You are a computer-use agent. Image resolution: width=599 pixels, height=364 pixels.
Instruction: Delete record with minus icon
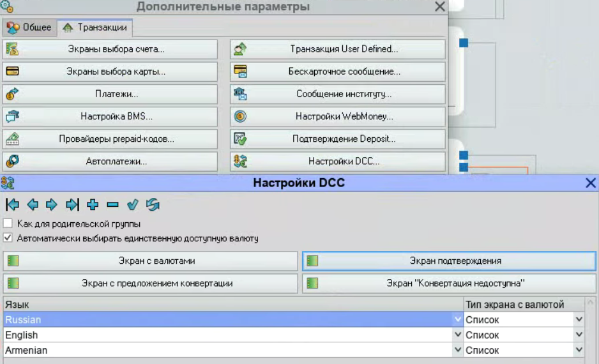(x=112, y=205)
